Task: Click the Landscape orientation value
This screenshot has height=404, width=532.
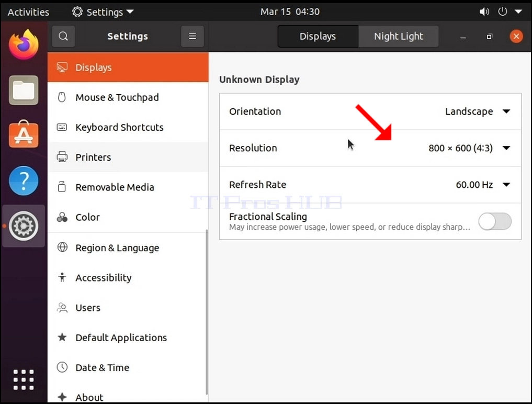Action: click(x=469, y=111)
